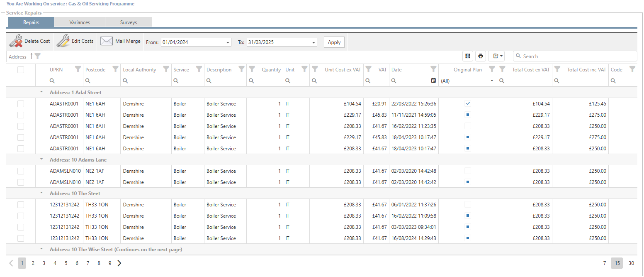Click the Delete Cost wrench icon
Image resolution: width=644 pixels, height=277 pixels.
coord(16,41)
